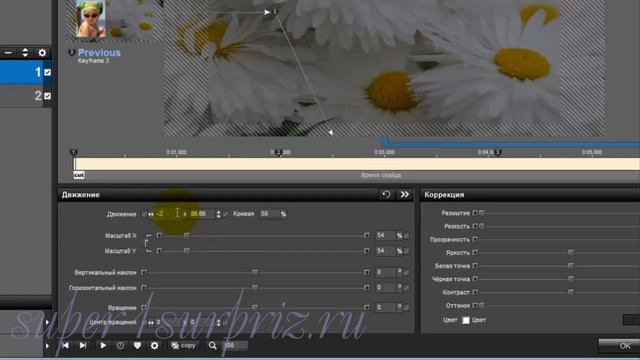640x360 pixels.
Task: Toggle the checkbox at the right of Горизонтальный наклон
Action: pos(407,288)
